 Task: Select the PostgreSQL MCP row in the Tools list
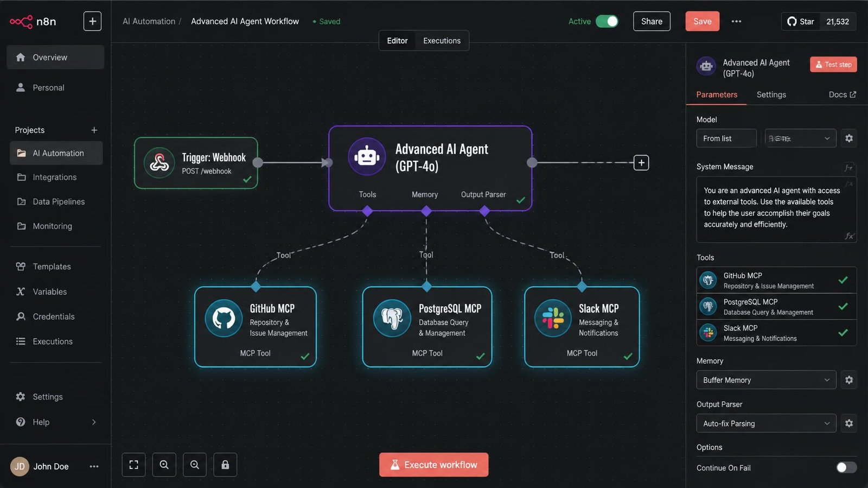click(776, 307)
